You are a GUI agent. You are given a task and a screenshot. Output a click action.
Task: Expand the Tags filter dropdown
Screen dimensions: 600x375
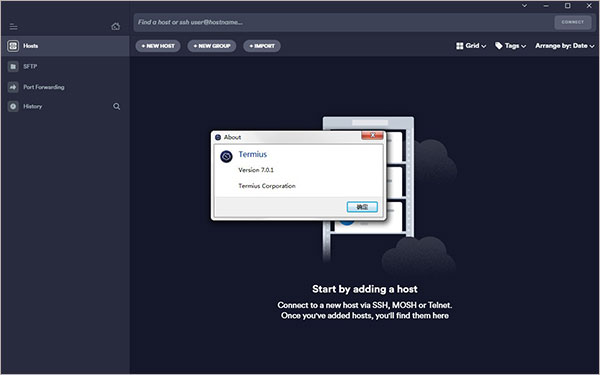pos(510,46)
